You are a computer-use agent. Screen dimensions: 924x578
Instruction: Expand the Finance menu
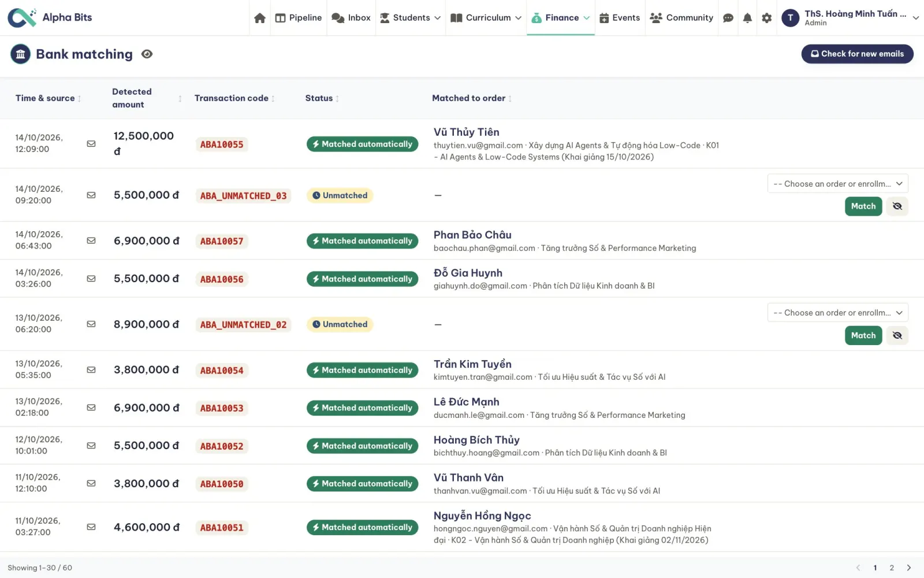[561, 18]
